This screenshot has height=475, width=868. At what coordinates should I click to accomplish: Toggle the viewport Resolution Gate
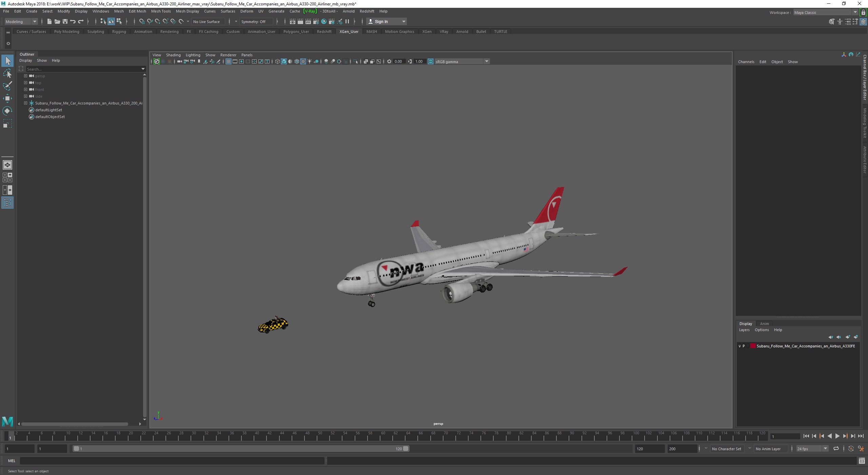241,61
